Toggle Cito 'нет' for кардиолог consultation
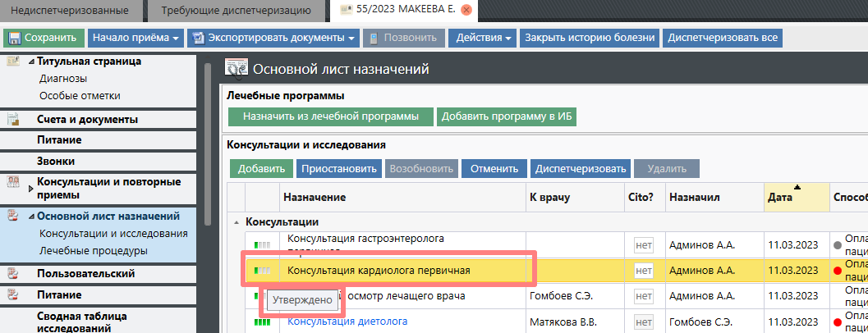868x333 pixels. pyautogui.click(x=644, y=271)
